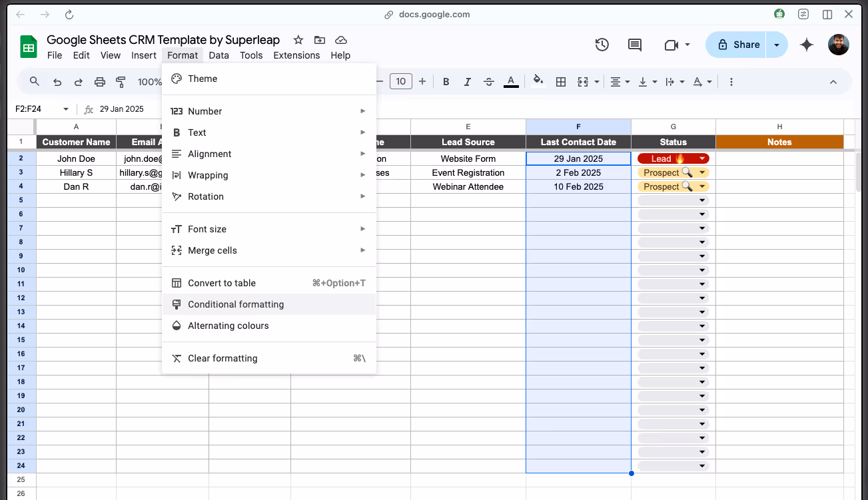Click the merge cells toolbar icon
Screen dimensions: 868x500
583,82
